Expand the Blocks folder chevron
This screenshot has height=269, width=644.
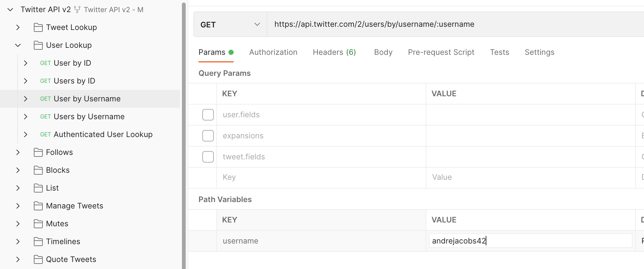[18, 170]
